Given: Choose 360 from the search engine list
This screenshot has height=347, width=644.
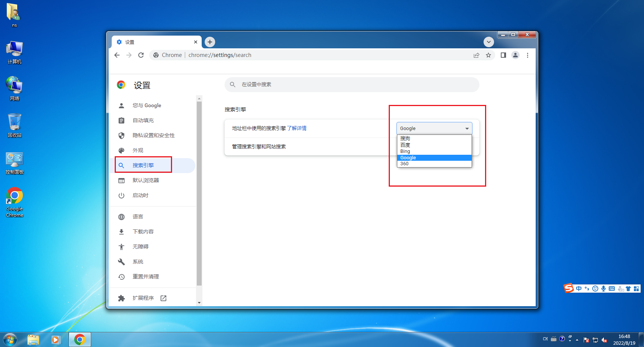Looking at the screenshot, I should 434,164.
